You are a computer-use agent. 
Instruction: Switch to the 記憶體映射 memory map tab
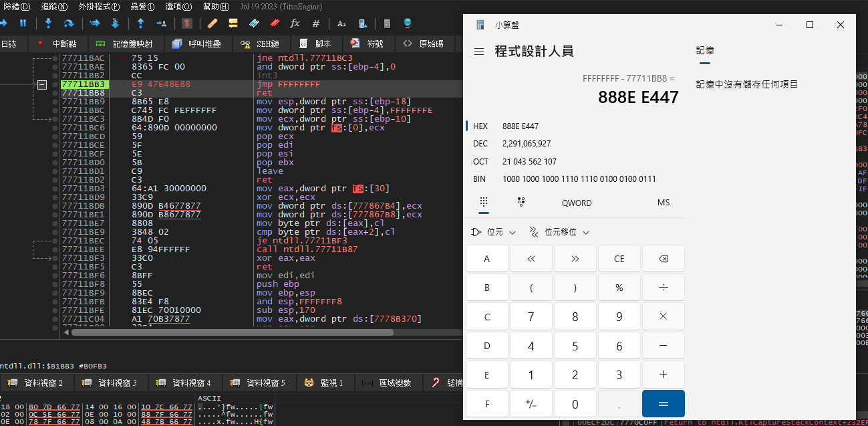coord(124,43)
